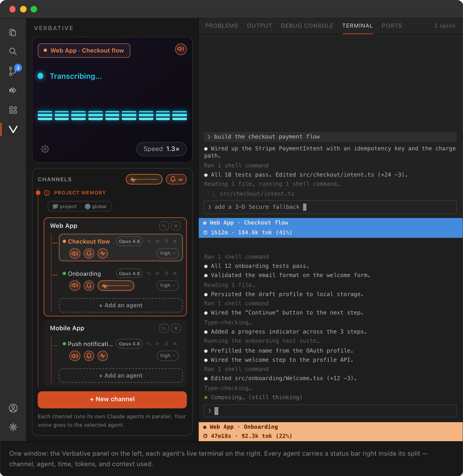This screenshot has height=476, width=463.
Task: Open Onboarding Opus 4.8 model selector
Action: pyautogui.click(x=129, y=273)
